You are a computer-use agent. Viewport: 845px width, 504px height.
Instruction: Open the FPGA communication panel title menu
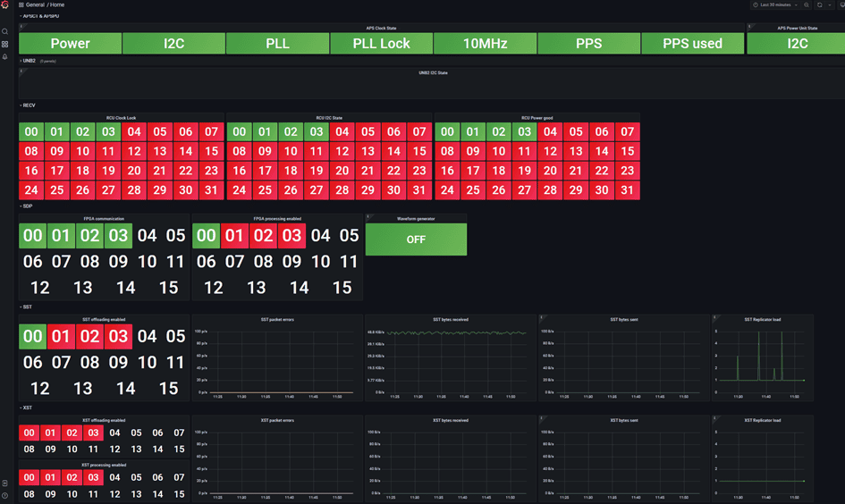click(x=104, y=219)
